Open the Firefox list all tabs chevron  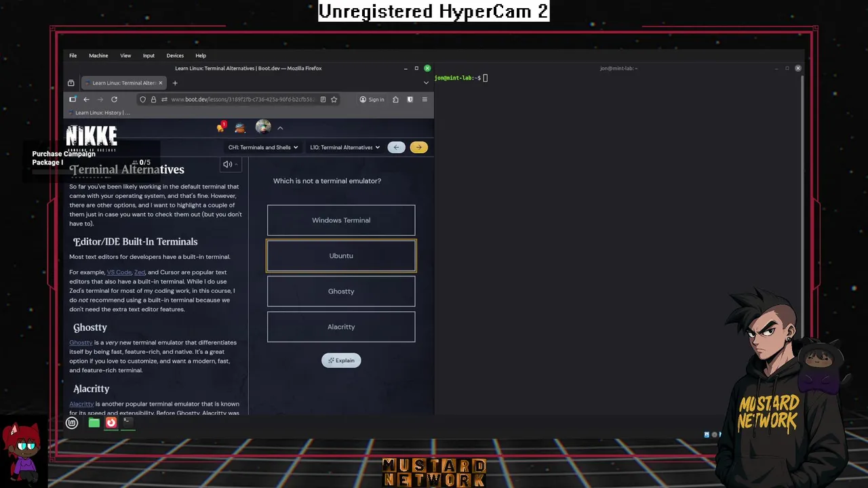426,83
